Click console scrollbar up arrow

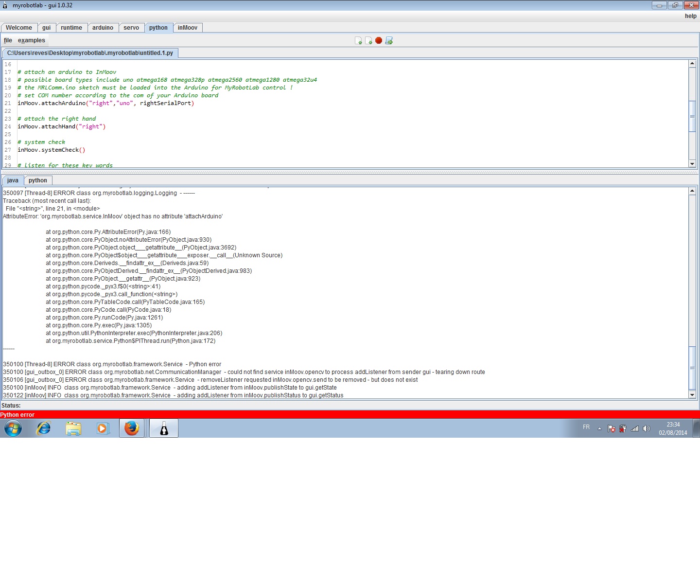pyautogui.click(x=692, y=191)
